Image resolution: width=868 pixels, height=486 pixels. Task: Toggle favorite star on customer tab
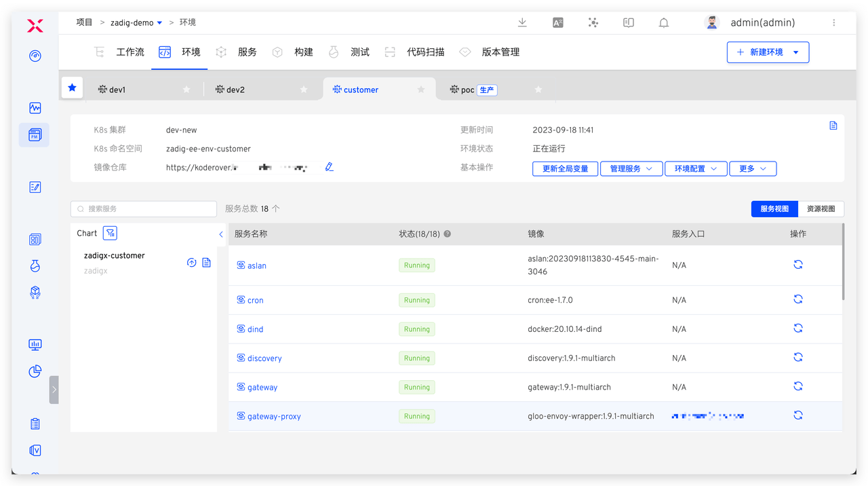coord(421,90)
